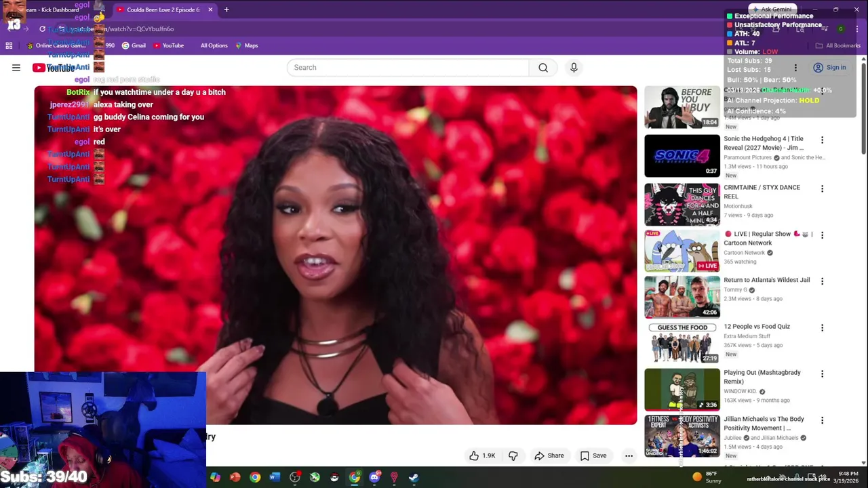Open Discord from the taskbar
868x488 pixels.
point(374,477)
